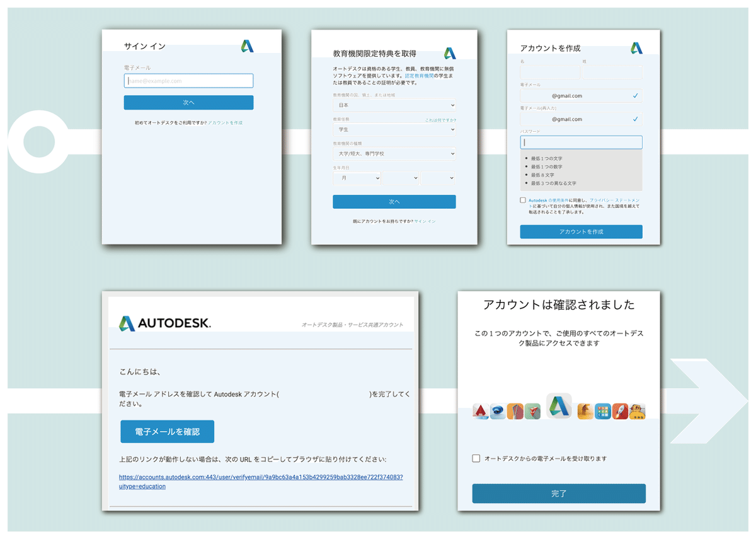This screenshot has width=756, height=539.
Task: Click the 教育機関限定特典を取得 heading
Action: click(374, 54)
